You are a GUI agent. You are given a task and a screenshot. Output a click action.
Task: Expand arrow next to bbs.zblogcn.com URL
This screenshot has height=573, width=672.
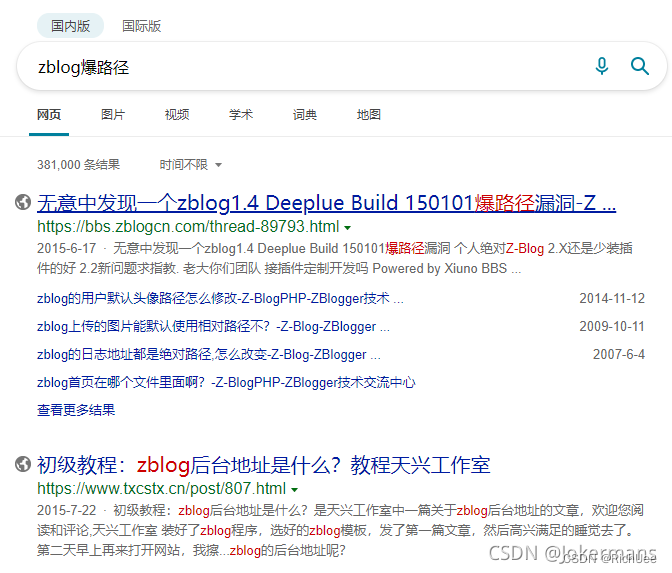coord(348,228)
